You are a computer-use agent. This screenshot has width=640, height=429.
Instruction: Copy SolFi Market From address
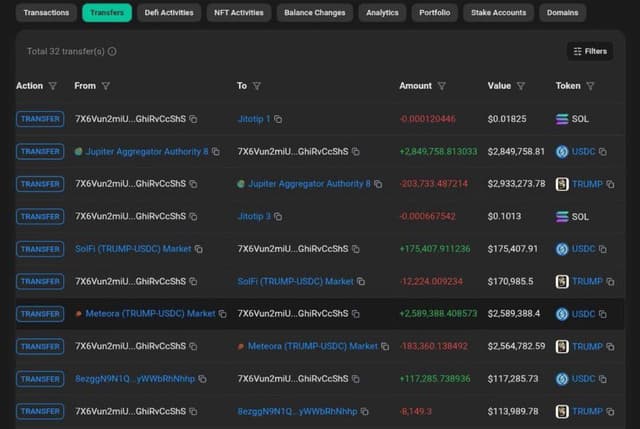pyautogui.click(x=199, y=249)
